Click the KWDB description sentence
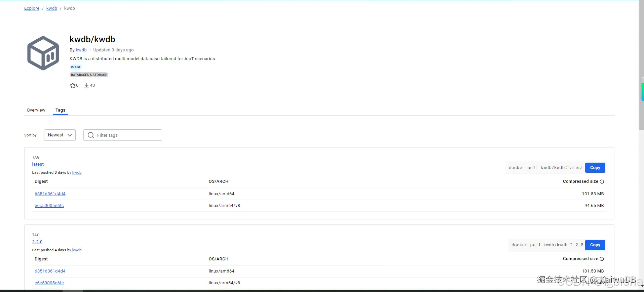 point(143,59)
